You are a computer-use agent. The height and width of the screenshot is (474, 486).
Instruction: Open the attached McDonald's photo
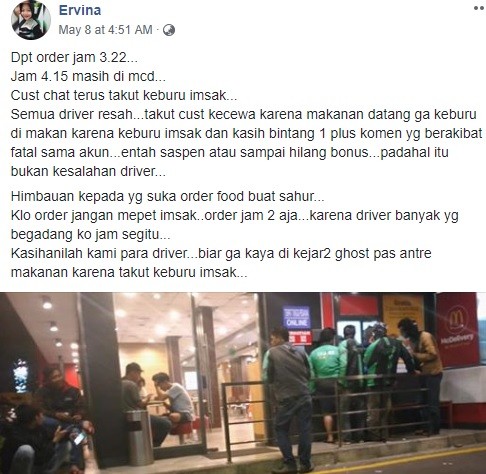tap(243, 383)
